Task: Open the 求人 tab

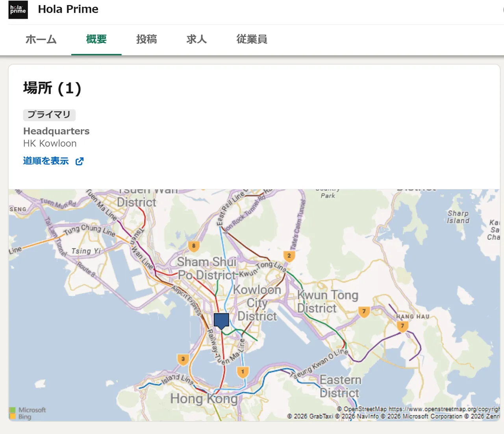Action: (x=196, y=39)
